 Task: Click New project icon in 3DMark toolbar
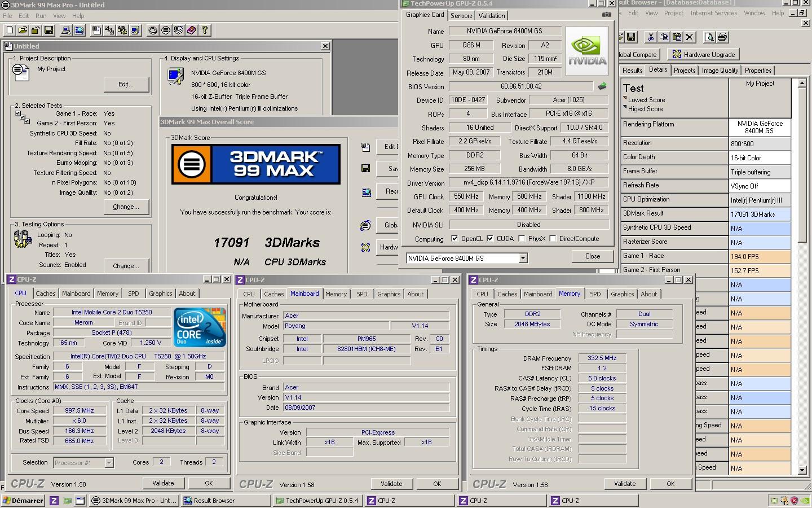tap(10, 30)
